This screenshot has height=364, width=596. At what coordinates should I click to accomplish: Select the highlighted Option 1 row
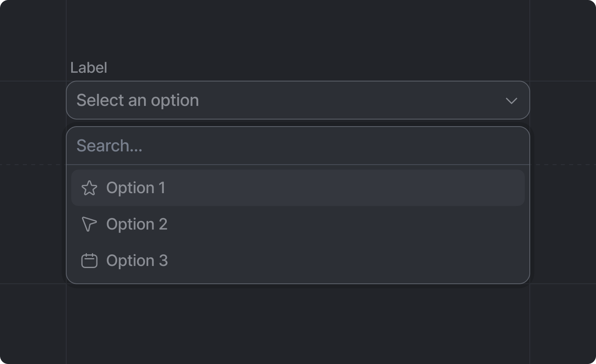[x=298, y=188]
